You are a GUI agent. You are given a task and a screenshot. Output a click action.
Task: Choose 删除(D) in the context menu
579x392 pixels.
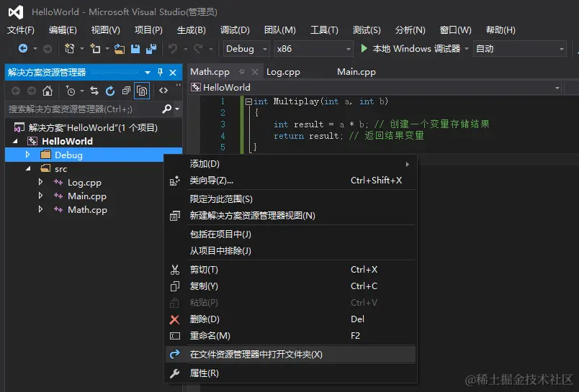pos(291,319)
